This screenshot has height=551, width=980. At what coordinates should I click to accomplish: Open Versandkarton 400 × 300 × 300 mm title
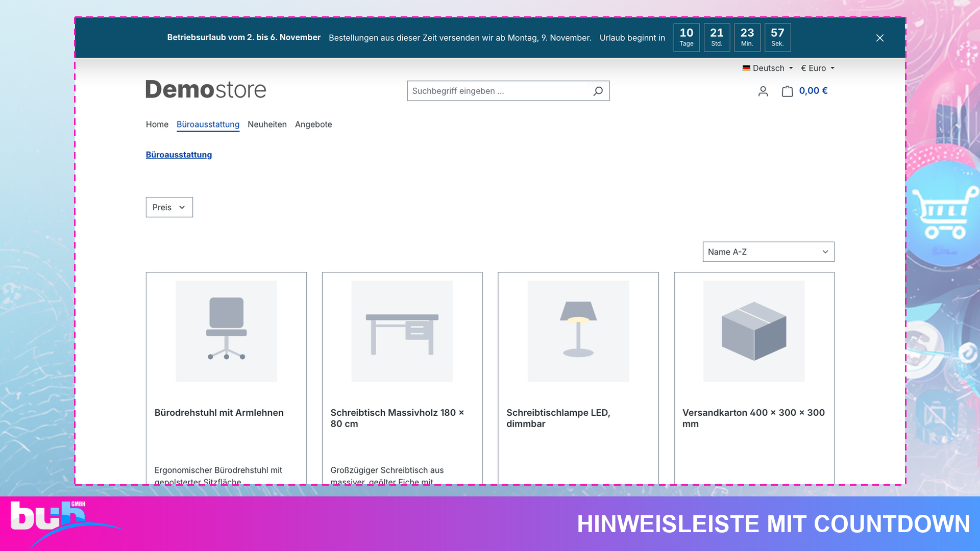[x=753, y=418]
